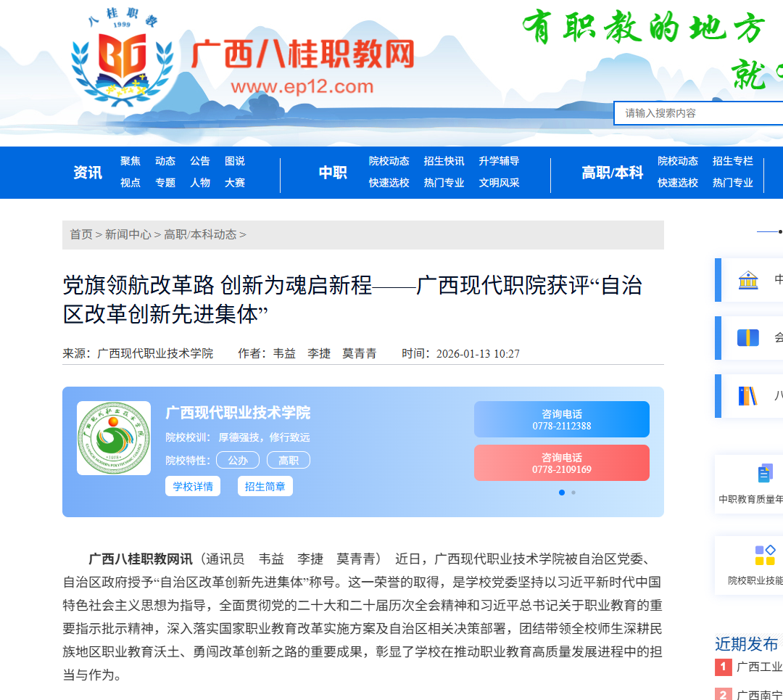Click the search input field
The height and width of the screenshot is (700, 783).
click(x=700, y=113)
